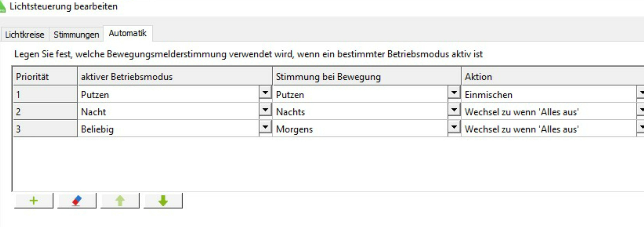Screen dimensions: 644x227
Task: Click the green plus add-row icon
Action: tap(34, 201)
